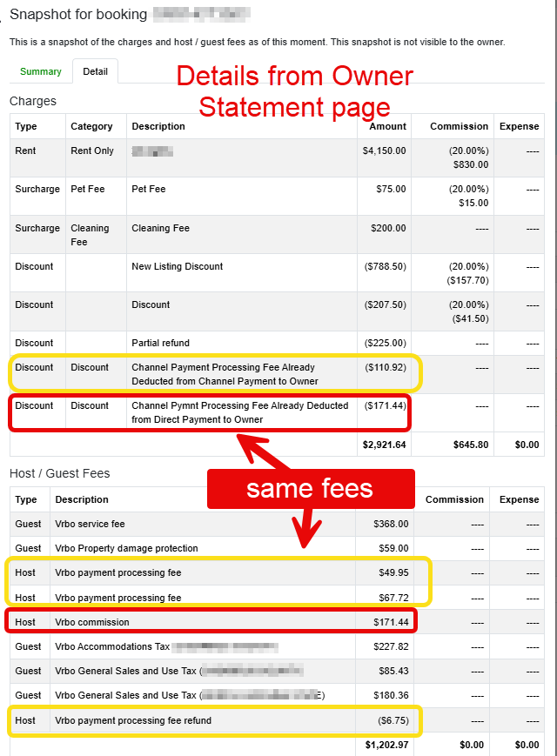
Task: Click the New Listing Discount description
Action: (x=177, y=266)
